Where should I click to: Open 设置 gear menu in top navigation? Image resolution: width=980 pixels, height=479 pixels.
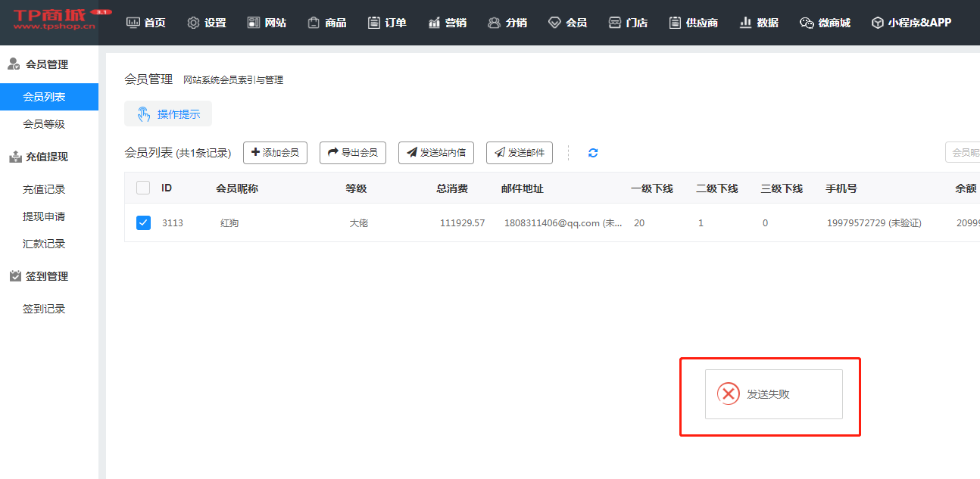pos(207,23)
